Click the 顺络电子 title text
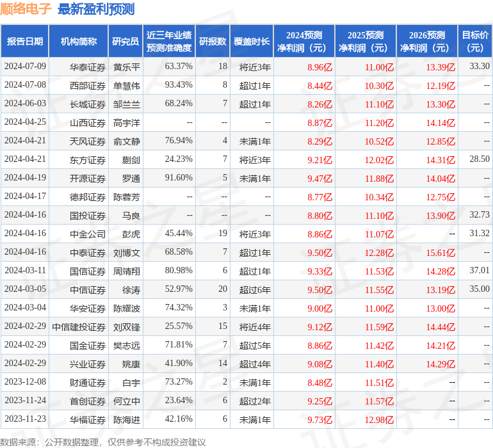Viewport: 493px width, 448px height. (x=26, y=9)
